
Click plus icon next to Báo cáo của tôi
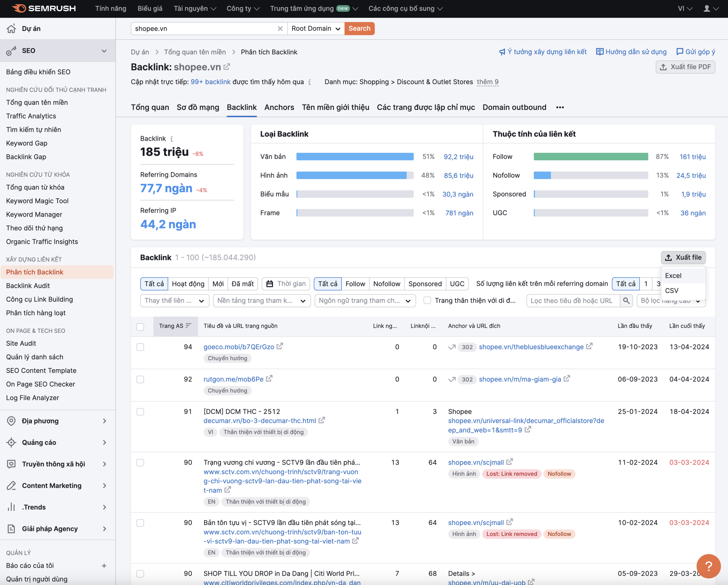104,566
